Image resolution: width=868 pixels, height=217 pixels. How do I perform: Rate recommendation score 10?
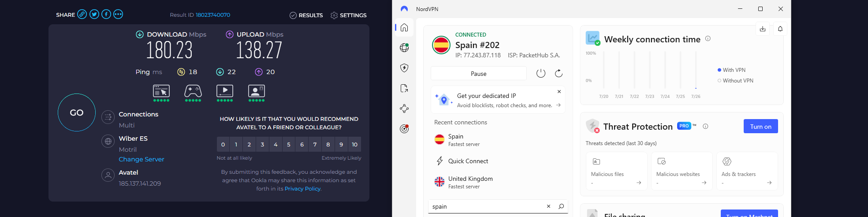tap(354, 144)
